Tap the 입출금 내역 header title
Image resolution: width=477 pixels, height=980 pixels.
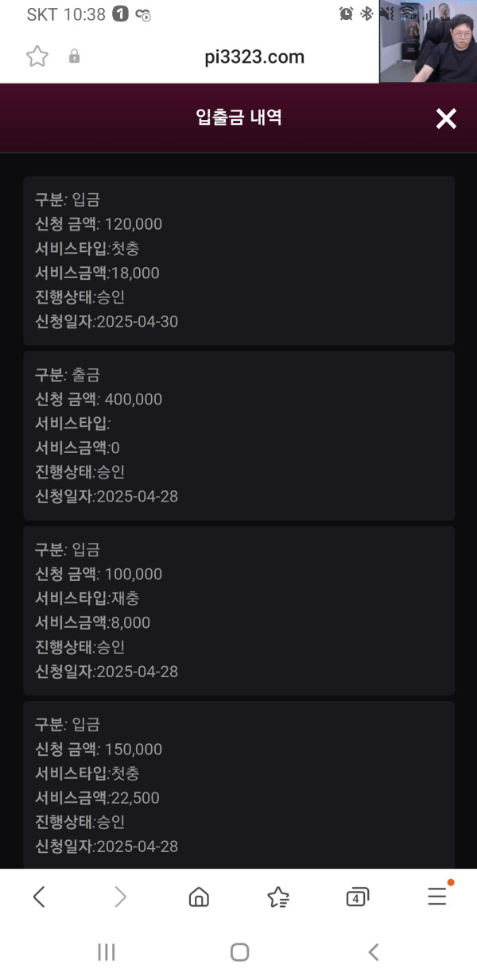tap(238, 118)
